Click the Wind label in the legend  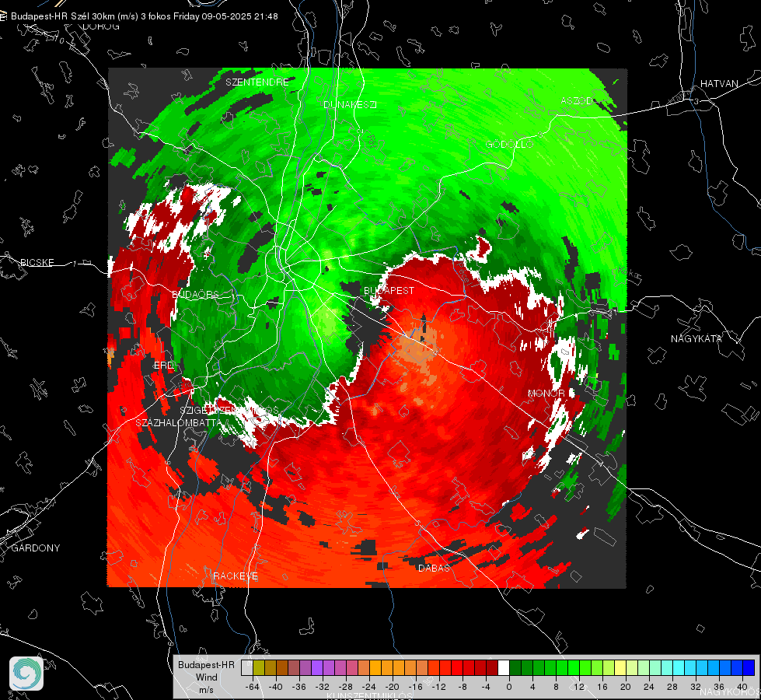click(206, 677)
